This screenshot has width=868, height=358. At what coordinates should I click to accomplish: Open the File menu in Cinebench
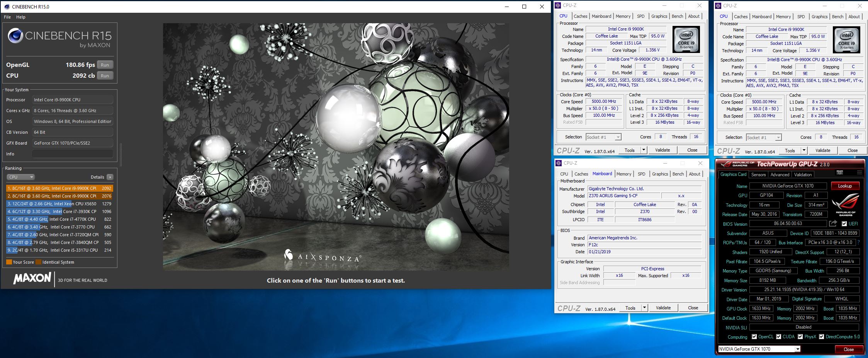point(7,17)
